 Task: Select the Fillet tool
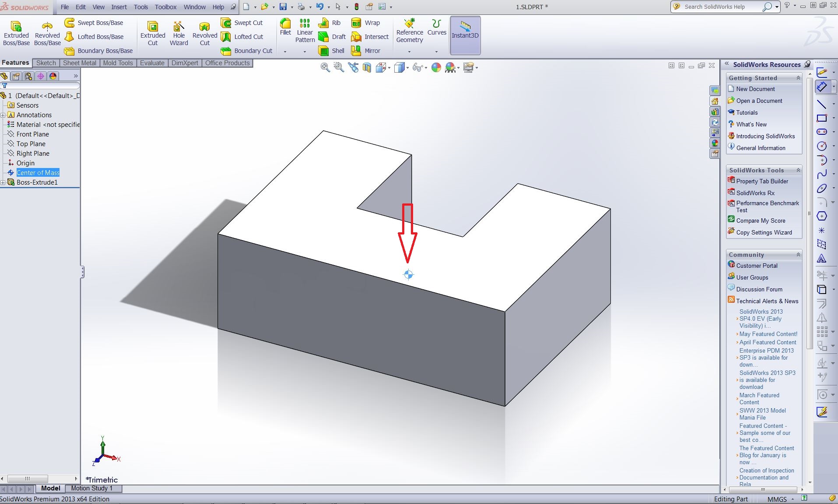pyautogui.click(x=285, y=27)
